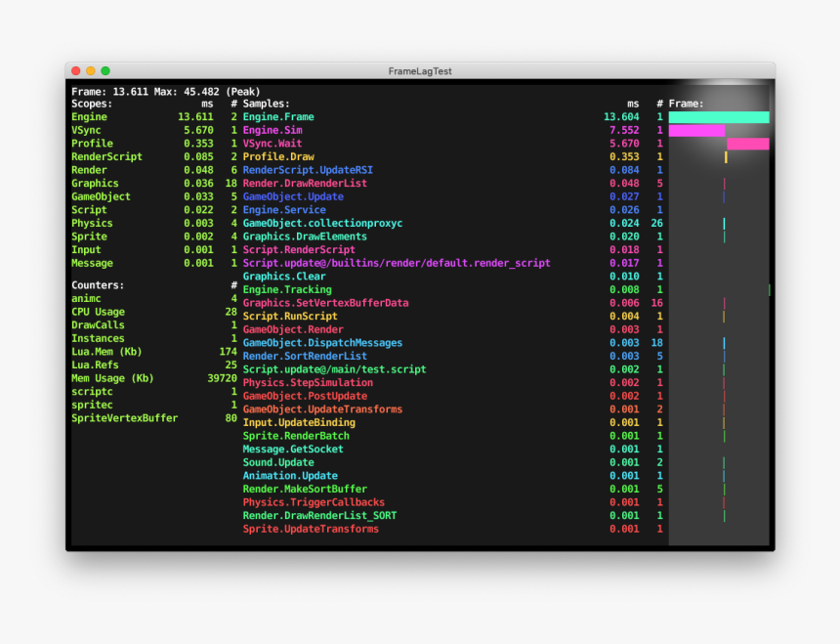Click the yellow minimize window button
Image resolution: width=840 pixels, height=644 pixels.
click(91, 70)
